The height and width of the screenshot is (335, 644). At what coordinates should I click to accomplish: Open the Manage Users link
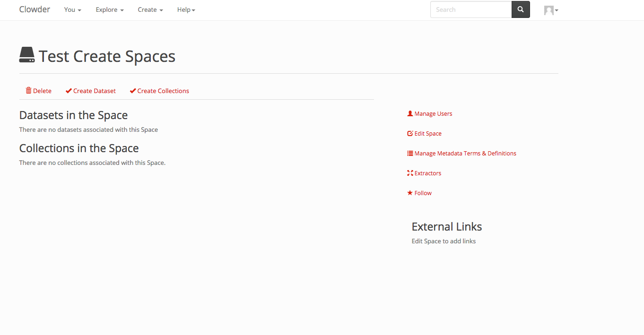click(433, 113)
